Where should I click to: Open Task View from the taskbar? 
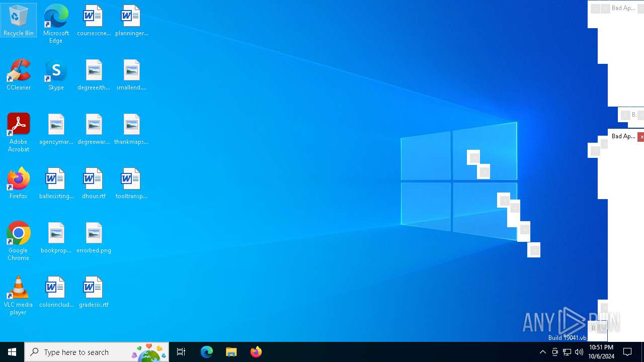181,352
